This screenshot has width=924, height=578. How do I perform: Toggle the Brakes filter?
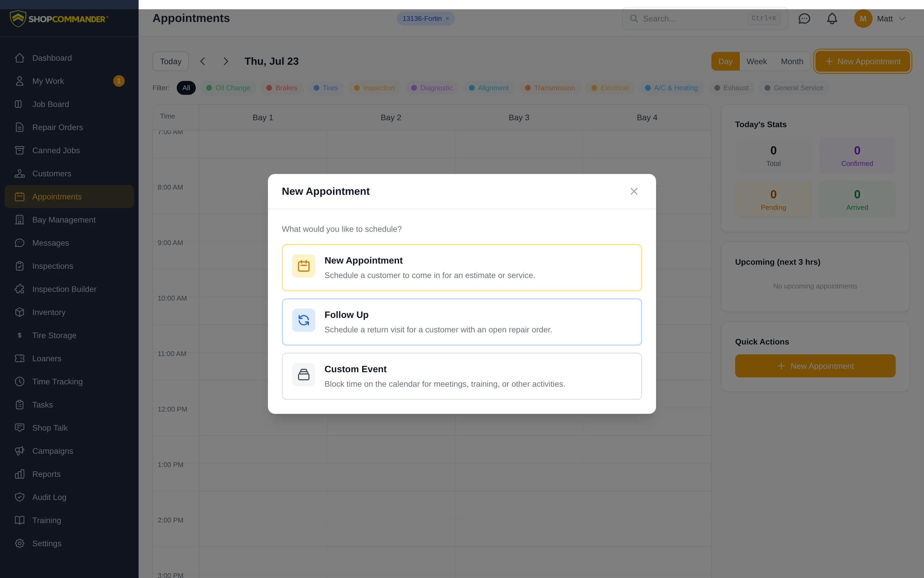tap(282, 88)
